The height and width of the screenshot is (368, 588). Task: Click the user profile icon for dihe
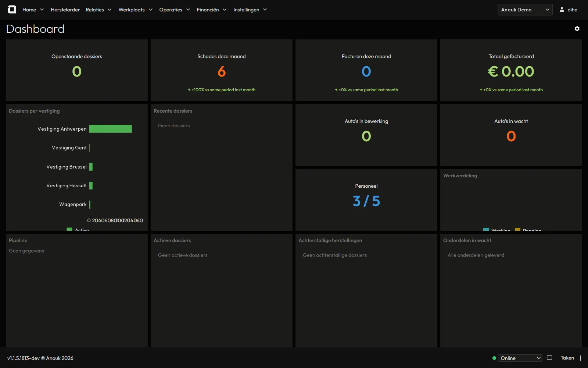pyautogui.click(x=562, y=10)
